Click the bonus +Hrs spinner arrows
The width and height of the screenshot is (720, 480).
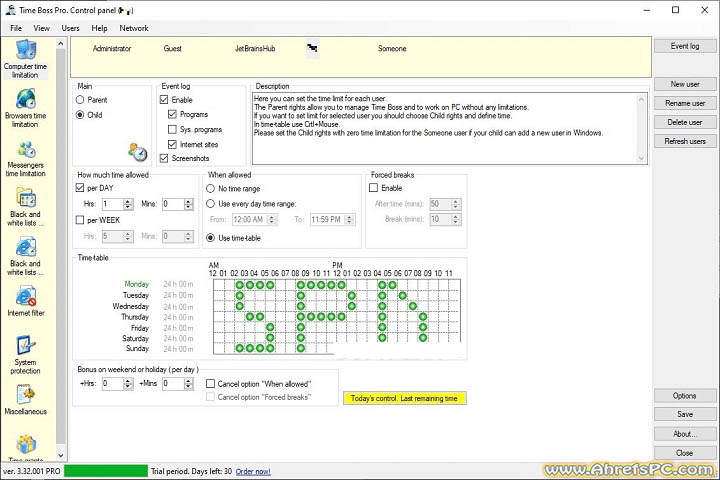(x=128, y=384)
